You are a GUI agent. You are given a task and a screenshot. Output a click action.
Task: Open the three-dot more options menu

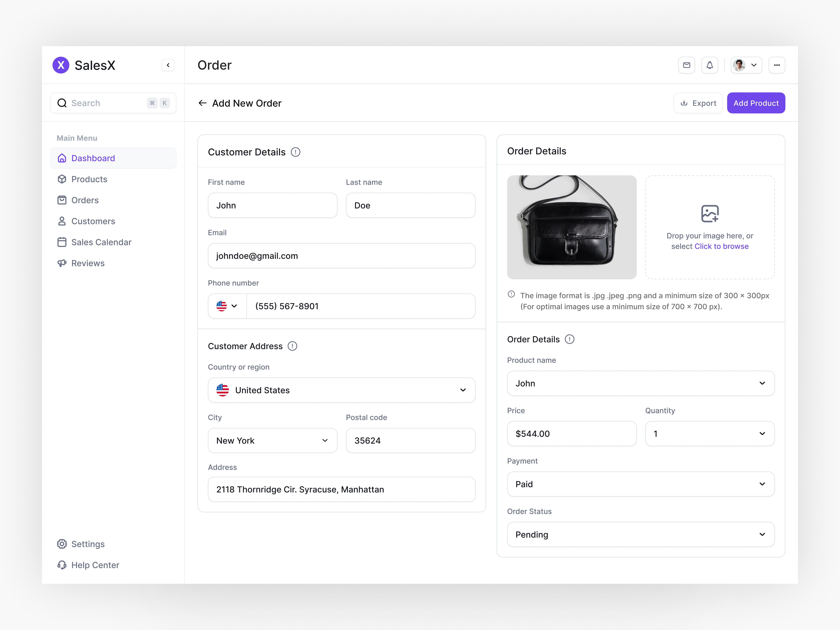[x=777, y=65]
